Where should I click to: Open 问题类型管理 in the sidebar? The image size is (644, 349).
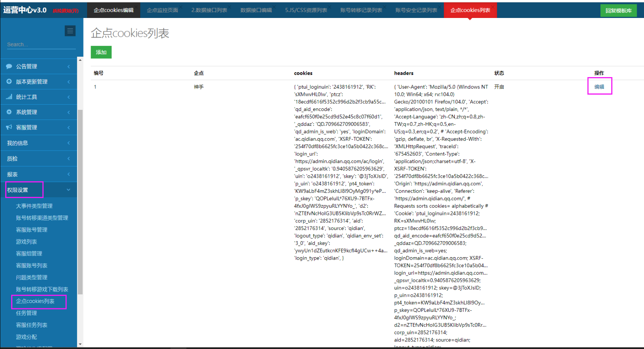coord(32,278)
